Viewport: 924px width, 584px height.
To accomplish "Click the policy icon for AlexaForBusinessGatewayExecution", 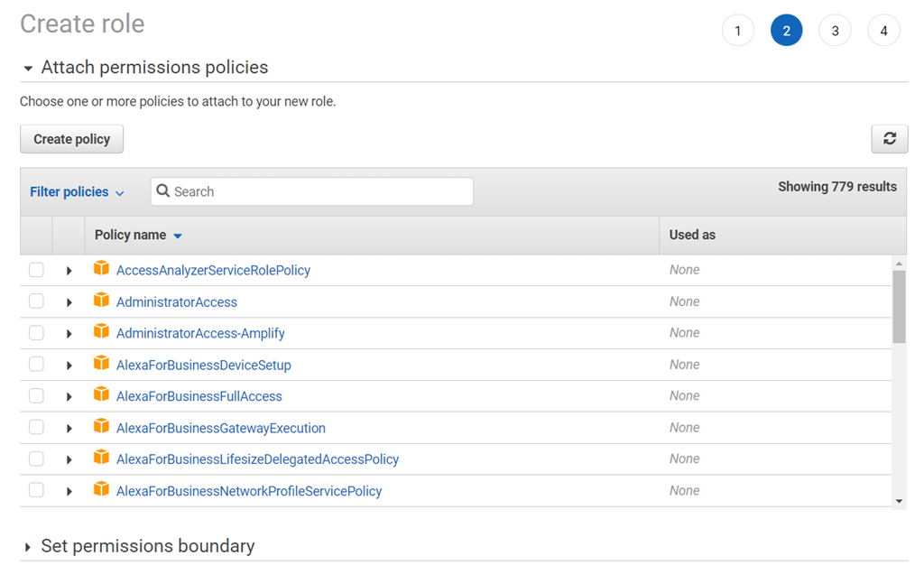I will coord(101,427).
